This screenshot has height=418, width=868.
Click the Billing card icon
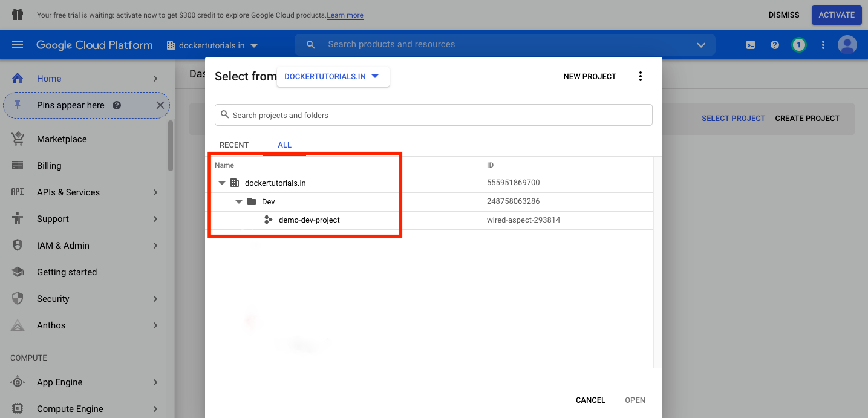(18, 166)
